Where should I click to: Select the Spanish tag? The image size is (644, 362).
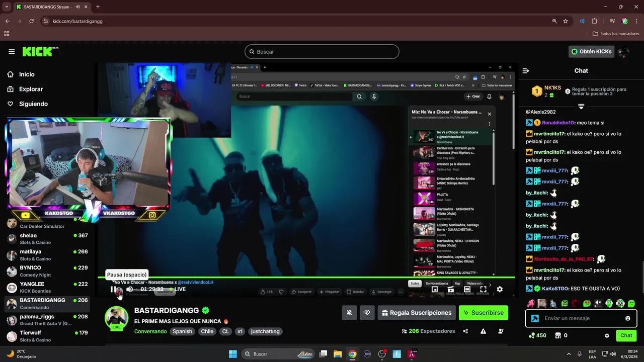(183, 331)
